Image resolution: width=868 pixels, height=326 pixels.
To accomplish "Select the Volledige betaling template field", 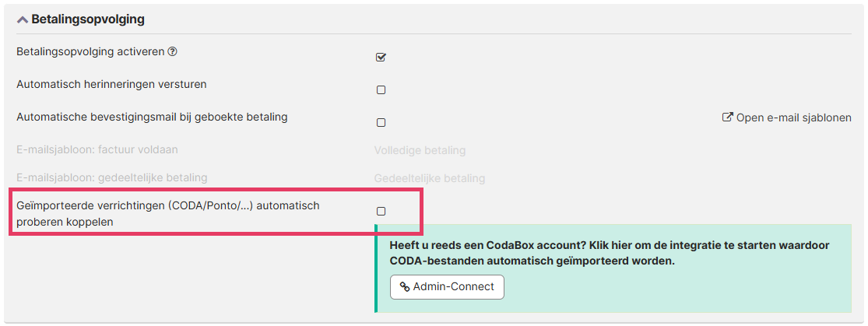I will pos(420,150).
